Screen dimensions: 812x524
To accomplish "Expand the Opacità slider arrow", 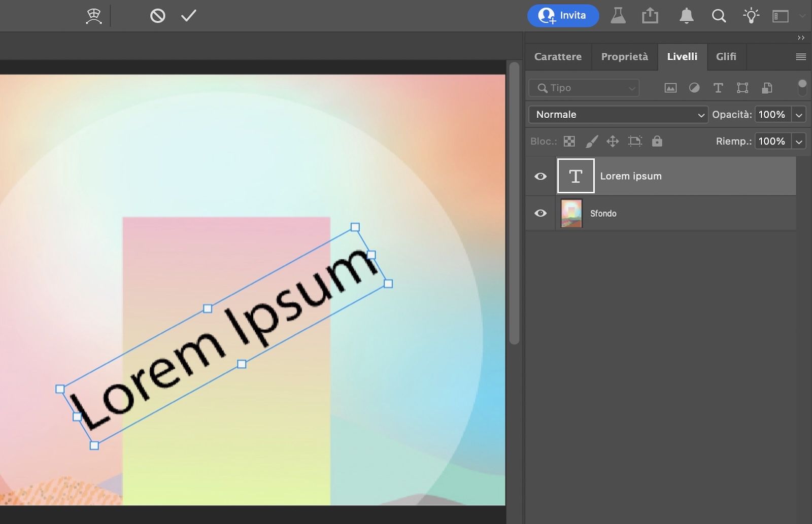I will [799, 115].
